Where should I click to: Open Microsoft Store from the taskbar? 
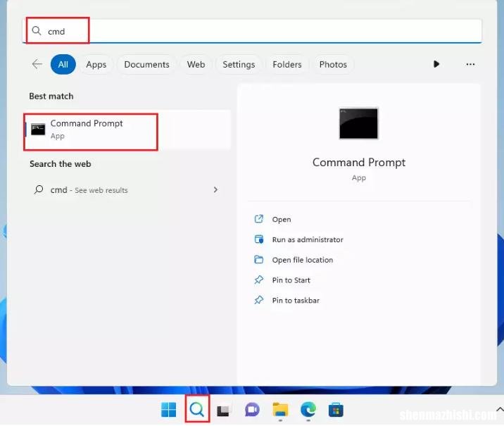[x=336, y=410]
